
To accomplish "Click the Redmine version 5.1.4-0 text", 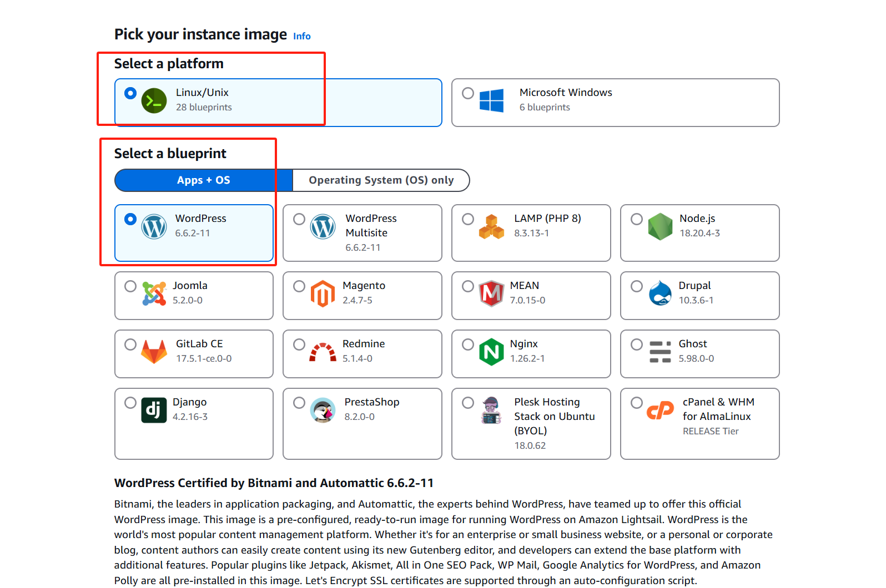I will (358, 358).
